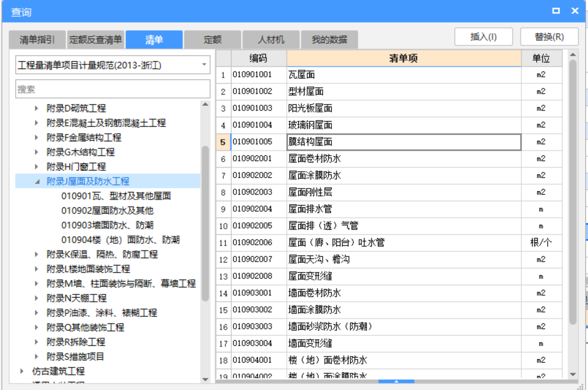Click table scrollbar down arrow

pyautogui.click(x=573, y=374)
